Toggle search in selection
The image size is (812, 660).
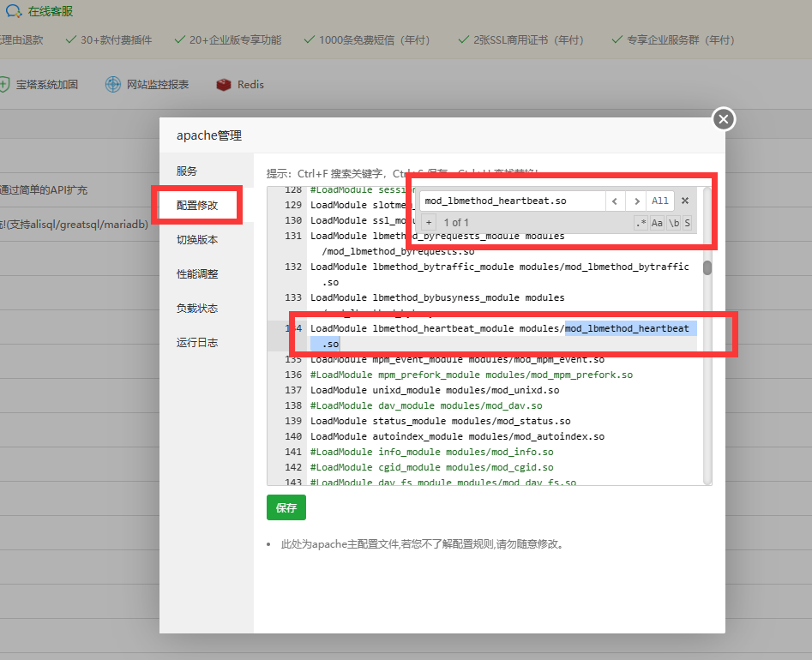(x=687, y=223)
